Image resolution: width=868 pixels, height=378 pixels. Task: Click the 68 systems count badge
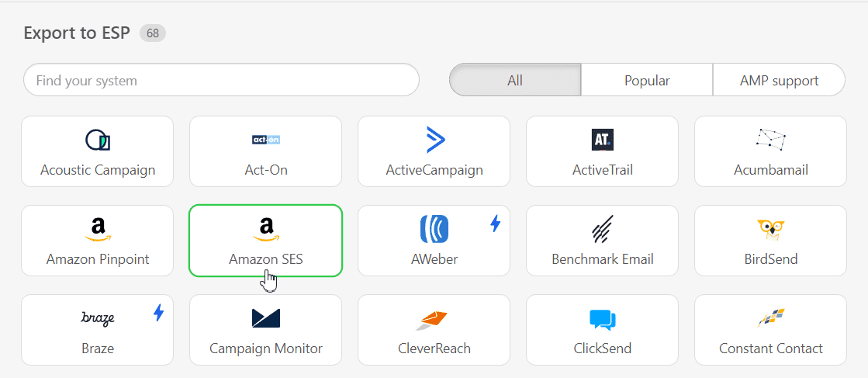(153, 33)
